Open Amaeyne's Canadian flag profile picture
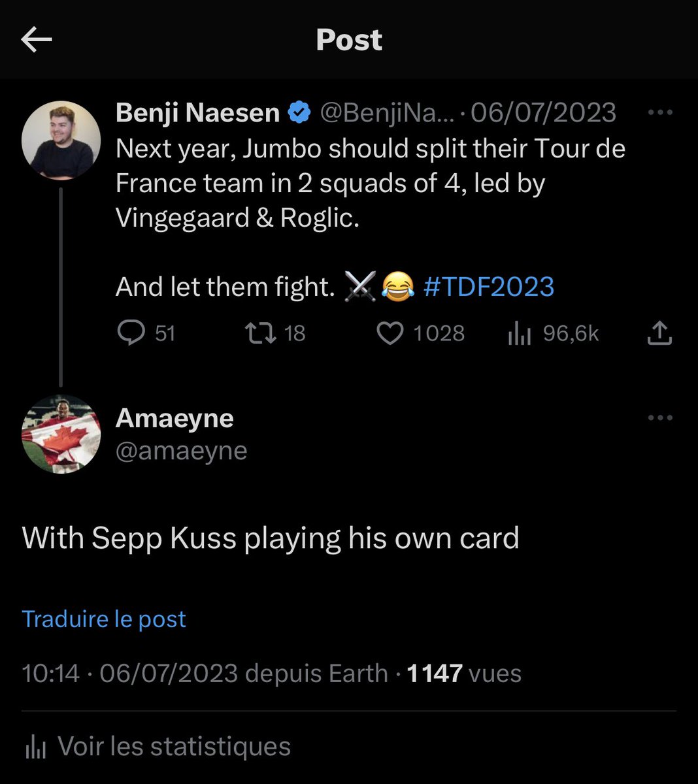 pyautogui.click(x=61, y=434)
